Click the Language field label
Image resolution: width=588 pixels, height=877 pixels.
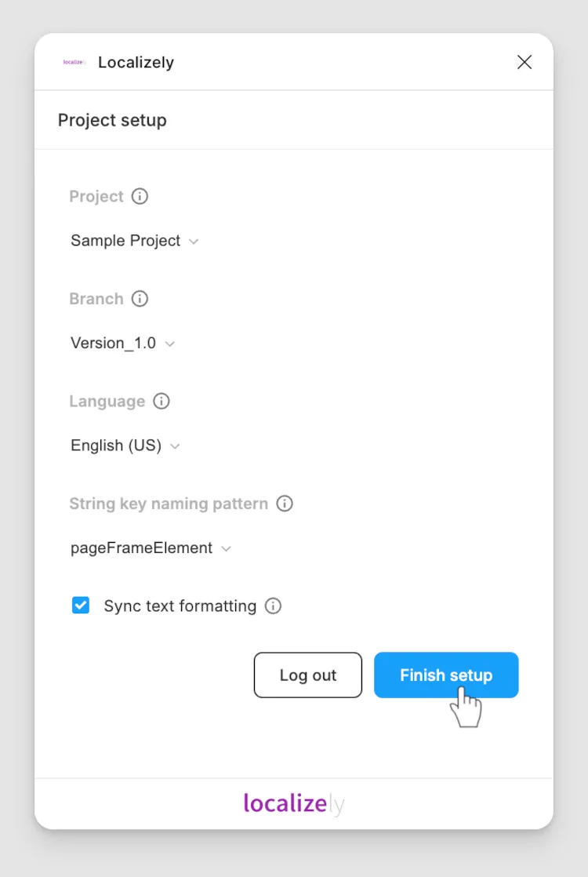107,402
